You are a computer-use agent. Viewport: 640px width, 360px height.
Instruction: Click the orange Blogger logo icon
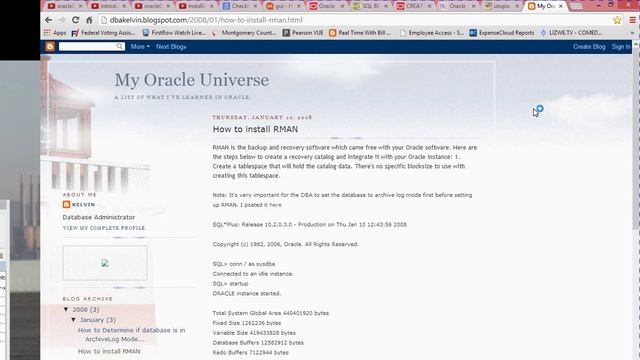50,47
